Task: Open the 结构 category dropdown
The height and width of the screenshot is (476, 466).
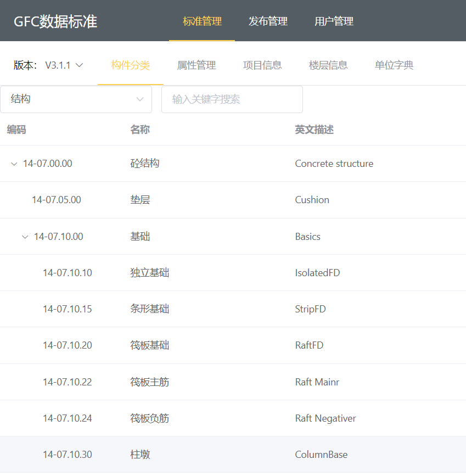Action: tap(76, 99)
